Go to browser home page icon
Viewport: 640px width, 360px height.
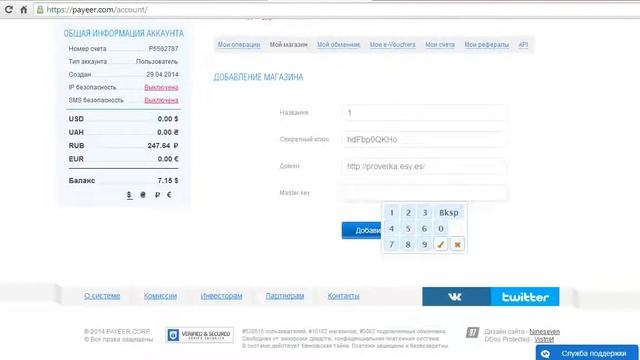pos(24,9)
